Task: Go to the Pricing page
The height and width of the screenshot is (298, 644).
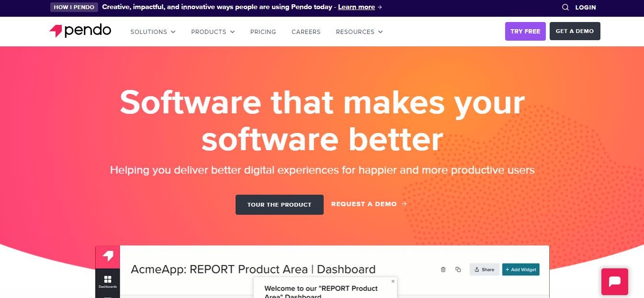Action: click(x=263, y=32)
